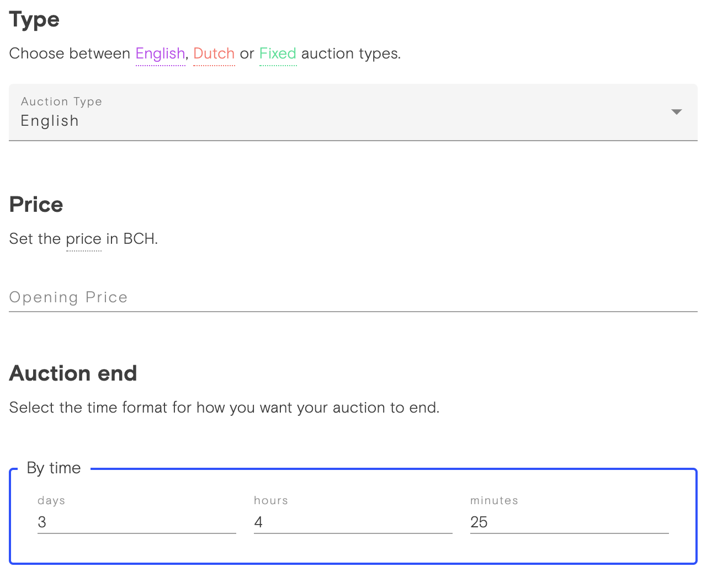Click the 'Select the time format' description

(224, 408)
